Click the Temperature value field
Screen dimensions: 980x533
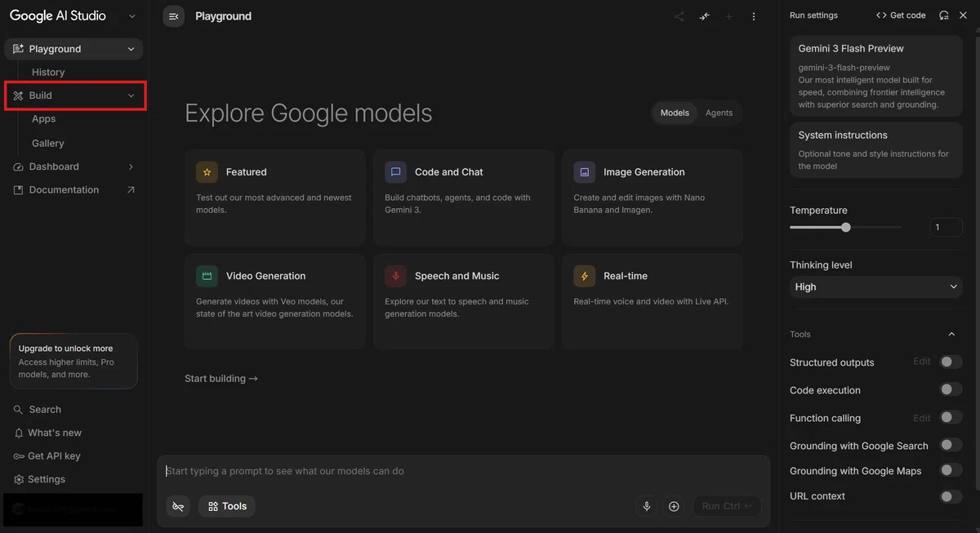[x=946, y=228]
